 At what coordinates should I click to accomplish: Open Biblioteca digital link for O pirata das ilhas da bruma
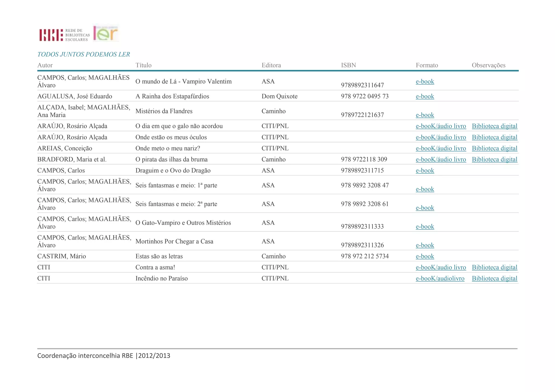click(494, 159)
